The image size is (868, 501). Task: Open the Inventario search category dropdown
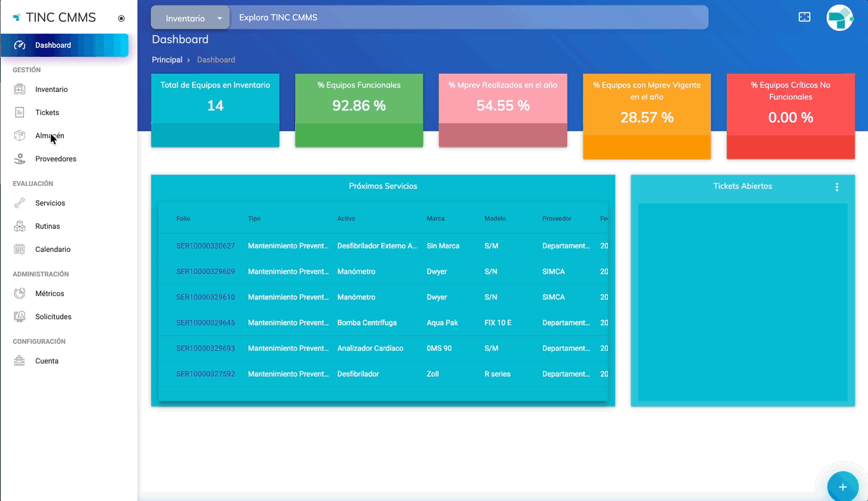click(190, 18)
